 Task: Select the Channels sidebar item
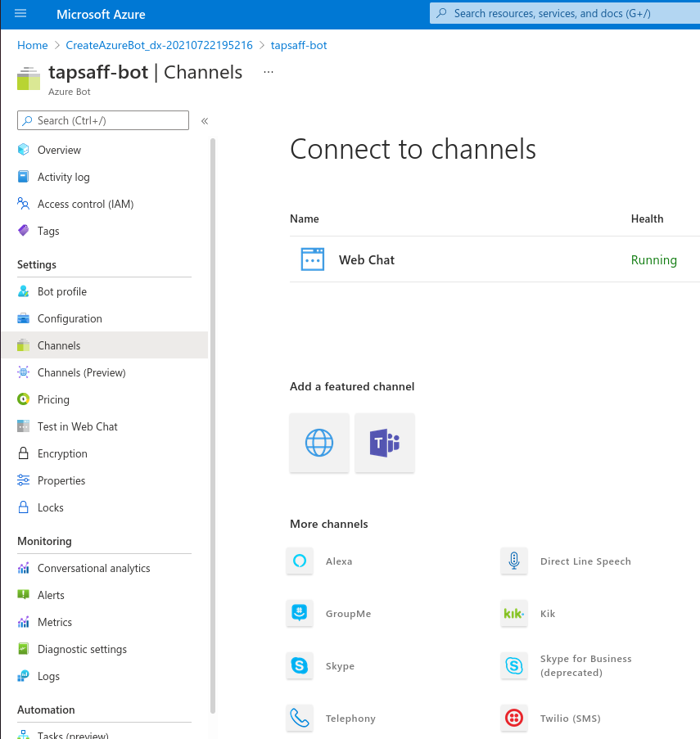pyautogui.click(x=105, y=345)
